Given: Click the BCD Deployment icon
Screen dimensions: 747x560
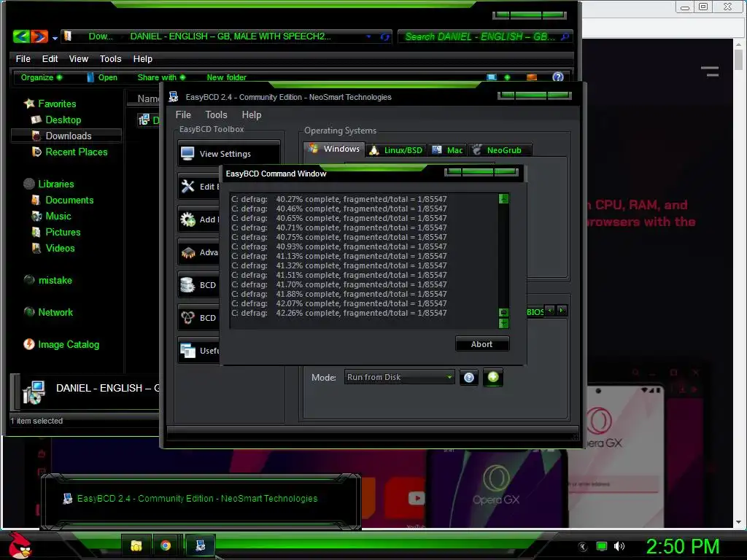Looking at the screenshot, I should coord(187,318).
